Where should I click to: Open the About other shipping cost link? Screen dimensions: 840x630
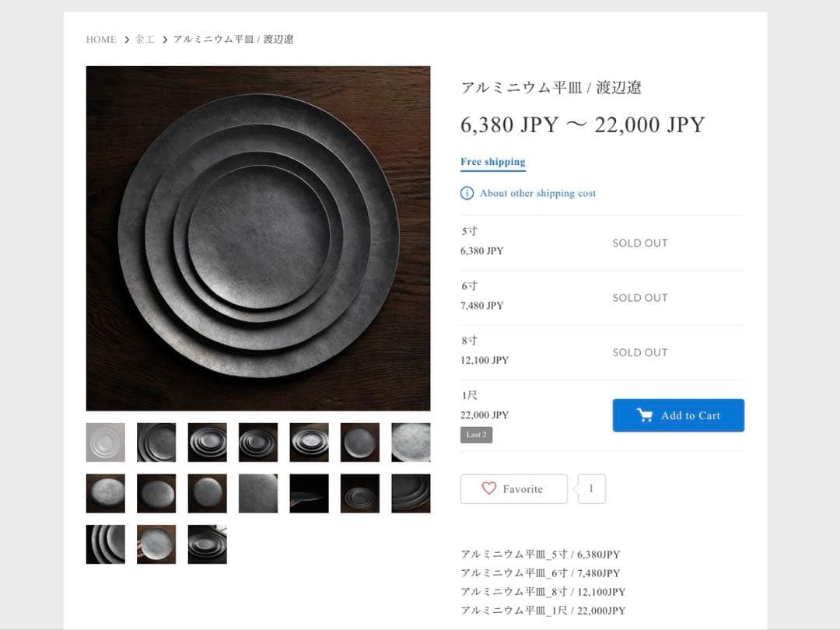coord(537,193)
